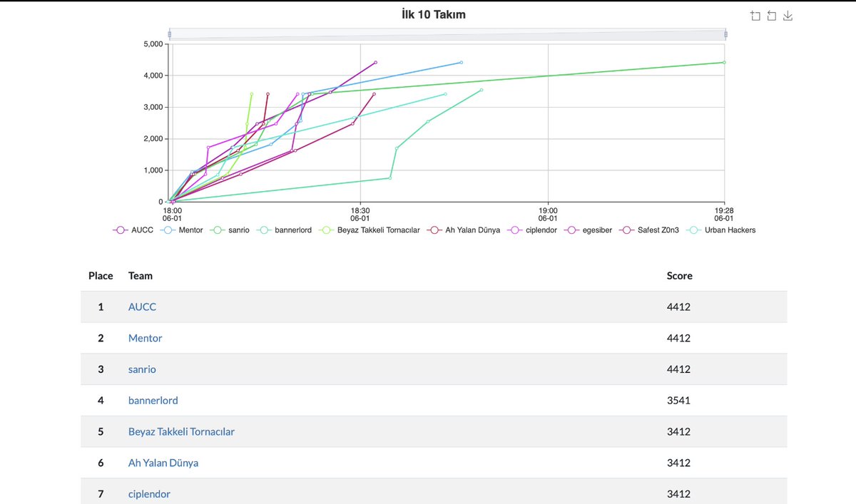Grab the right handle of zoom slider

tap(725, 34)
